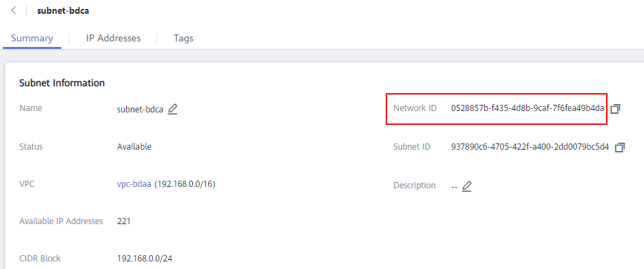
Task: Click the subnet-bdca name value
Action: tap(140, 110)
